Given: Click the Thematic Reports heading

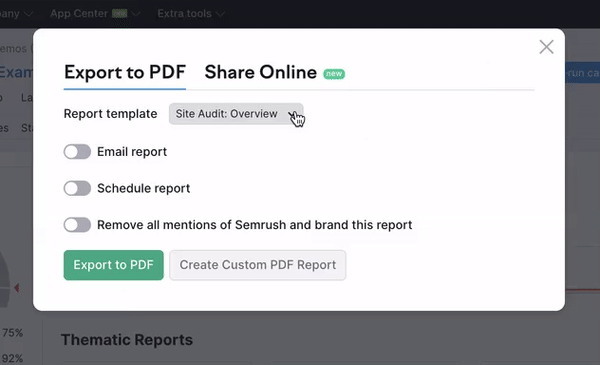Looking at the screenshot, I should (127, 340).
